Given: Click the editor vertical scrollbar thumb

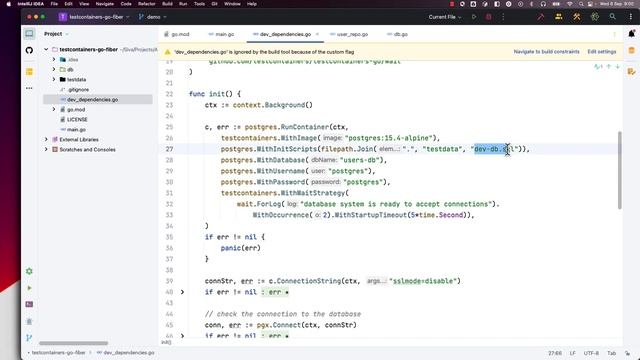Looking at the screenshot, I should [x=620, y=170].
